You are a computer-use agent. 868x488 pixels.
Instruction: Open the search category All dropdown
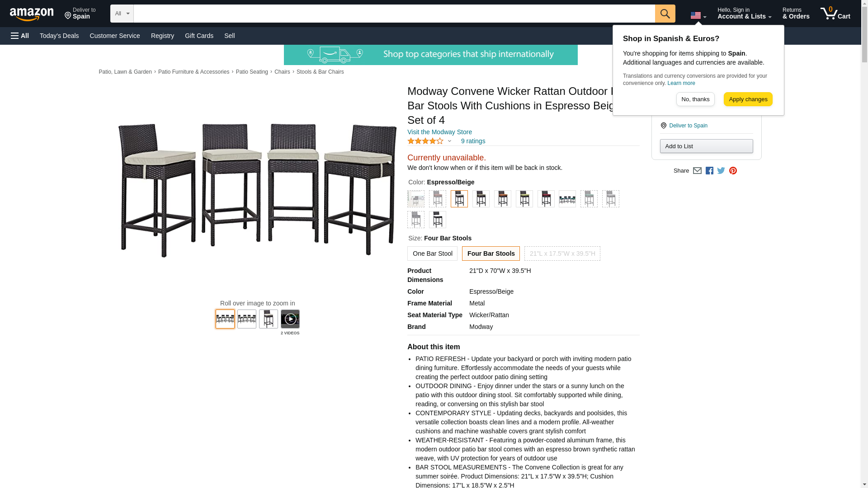pos(122,14)
